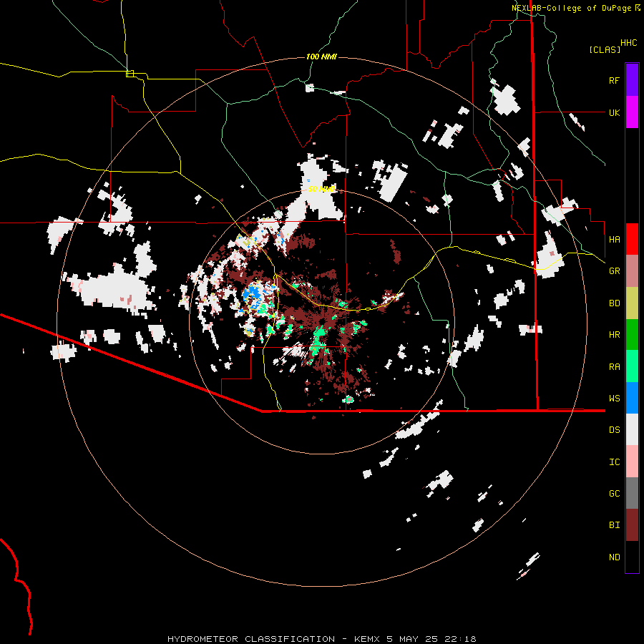Click the HA red legend swatch
The height and width of the screenshot is (644, 644).
pos(632,239)
